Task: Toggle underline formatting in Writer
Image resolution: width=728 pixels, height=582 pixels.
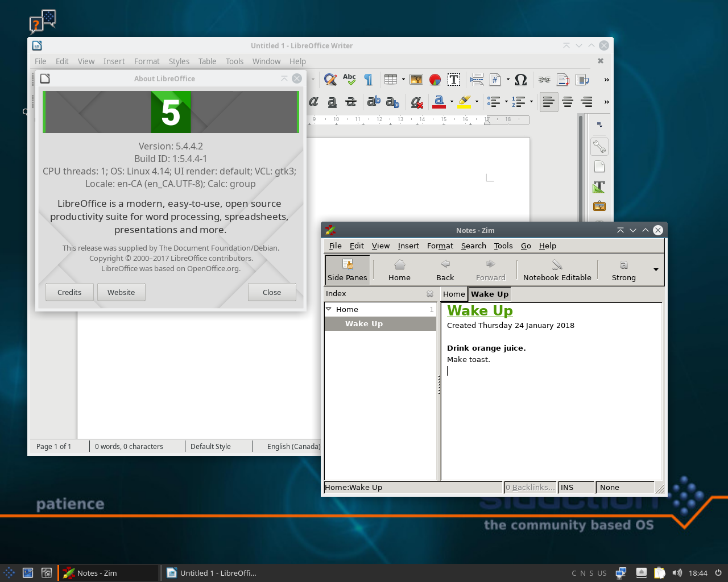Action: 332,102
